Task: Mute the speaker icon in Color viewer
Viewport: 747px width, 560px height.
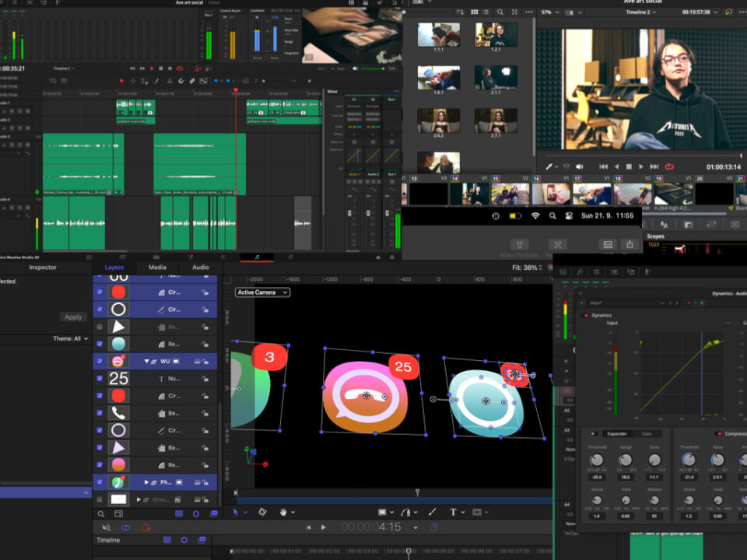Action: pos(579,166)
